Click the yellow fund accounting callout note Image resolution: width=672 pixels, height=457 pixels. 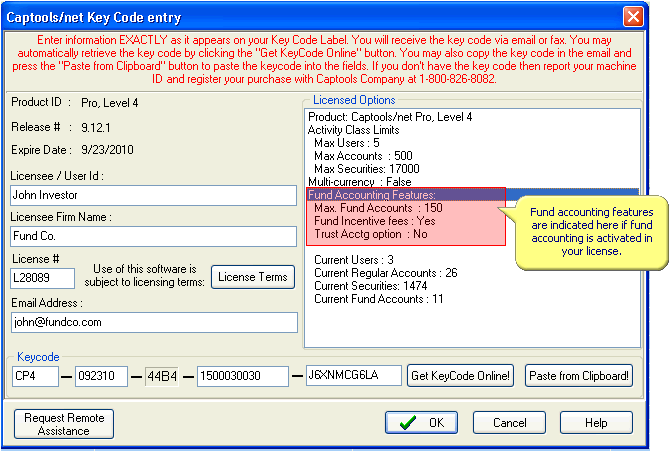pos(591,232)
